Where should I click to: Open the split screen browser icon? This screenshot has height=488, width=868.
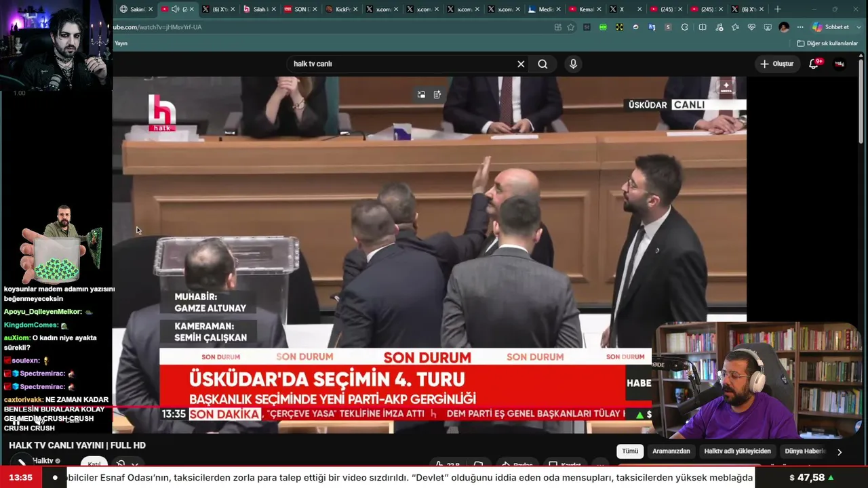[703, 27]
